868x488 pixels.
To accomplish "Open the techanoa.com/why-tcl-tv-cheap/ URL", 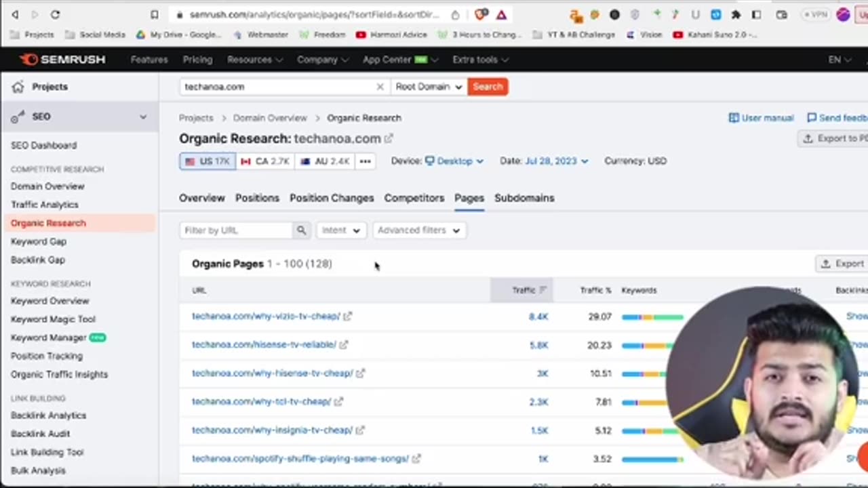I will pyautogui.click(x=261, y=402).
